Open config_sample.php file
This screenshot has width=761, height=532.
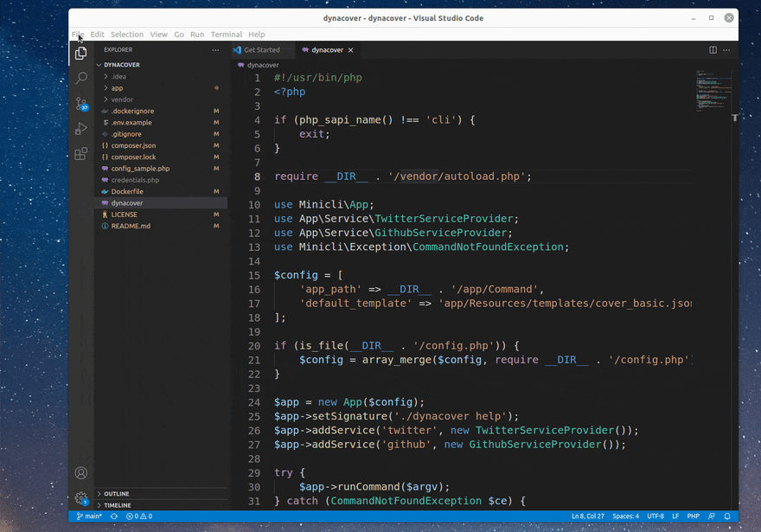(x=161, y=169)
